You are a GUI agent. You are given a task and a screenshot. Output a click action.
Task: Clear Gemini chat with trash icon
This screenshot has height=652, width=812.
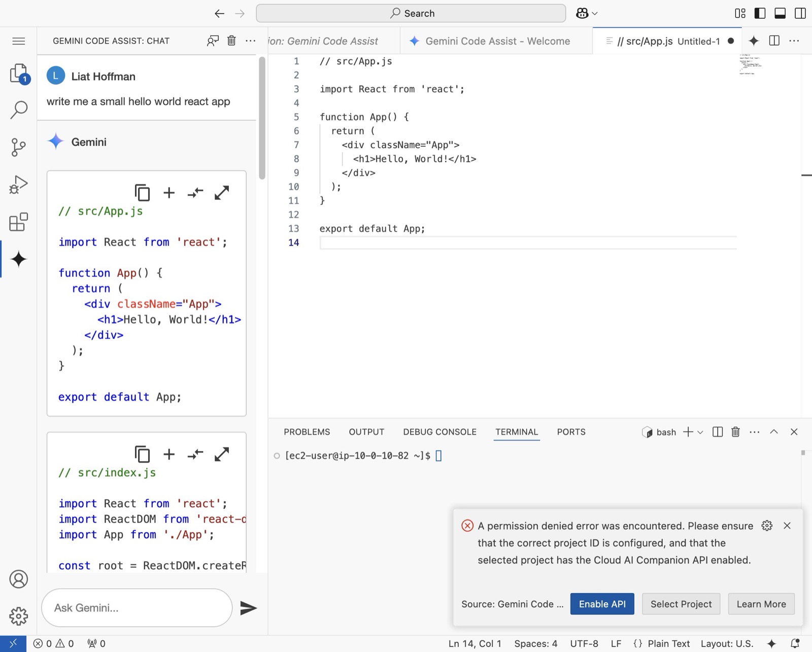[x=231, y=41]
